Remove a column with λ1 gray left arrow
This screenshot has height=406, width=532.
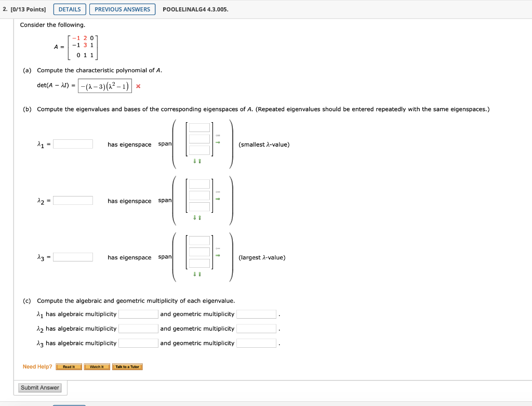pos(218,136)
